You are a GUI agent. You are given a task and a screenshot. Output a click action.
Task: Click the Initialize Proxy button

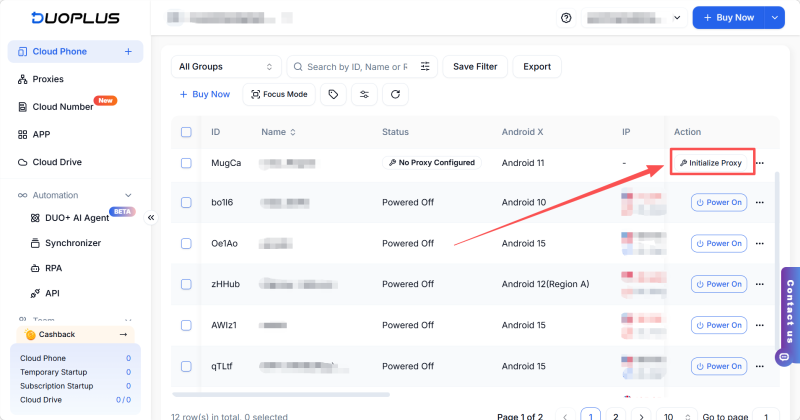click(711, 162)
